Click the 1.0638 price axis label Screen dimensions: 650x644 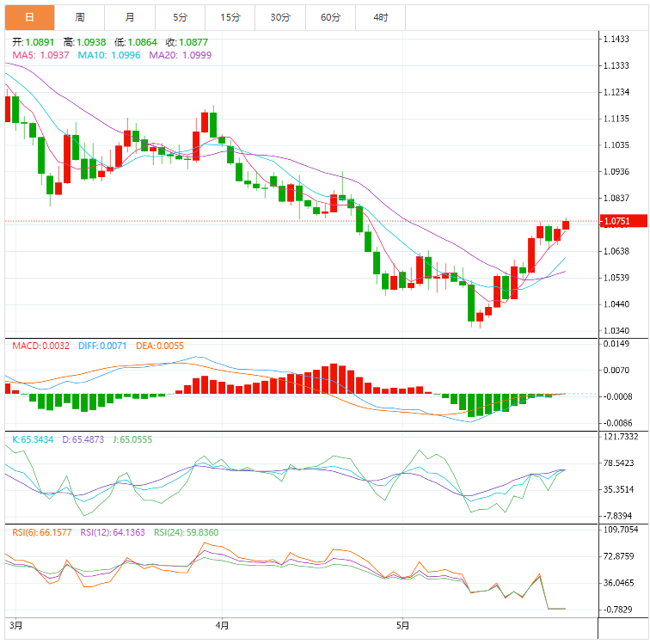tap(616, 251)
